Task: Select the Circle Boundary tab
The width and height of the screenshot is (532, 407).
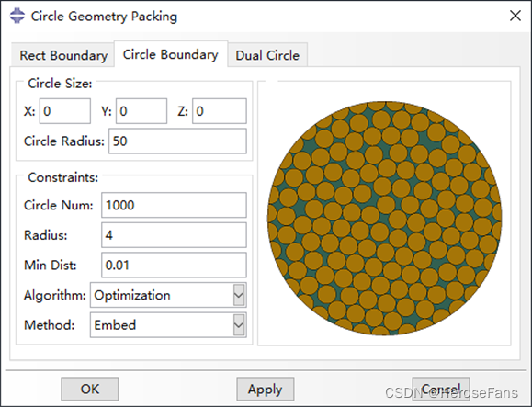Action: tap(171, 54)
